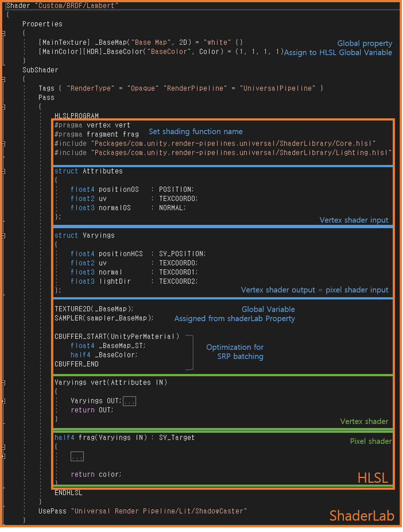Image resolution: width=403 pixels, height=532 pixels.
Task: Place cursor on HLSLPROGRAM keyword
Action: click(x=76, y=116)
